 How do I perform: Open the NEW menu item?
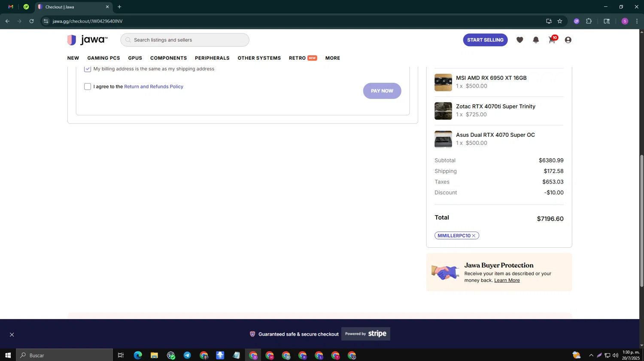(x=73, y=58)
